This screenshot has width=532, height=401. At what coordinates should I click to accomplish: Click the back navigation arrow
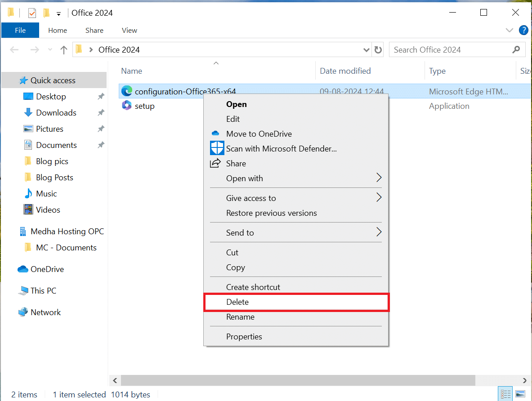(x=14, y=49)
